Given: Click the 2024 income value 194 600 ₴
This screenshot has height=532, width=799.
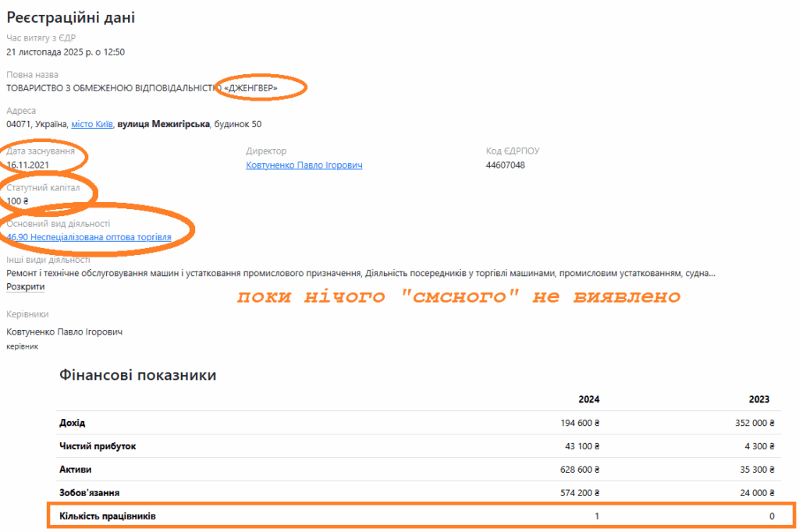Looking at the screenshot, I should [x=575, y=423].
